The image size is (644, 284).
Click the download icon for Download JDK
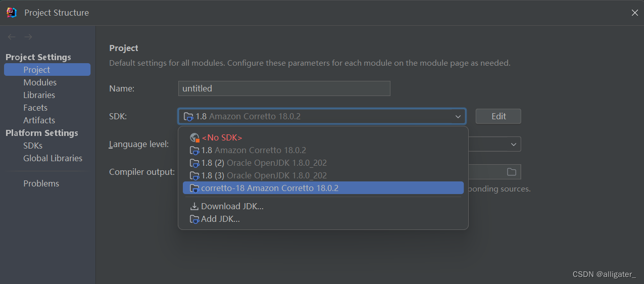(x=194, y=206)
